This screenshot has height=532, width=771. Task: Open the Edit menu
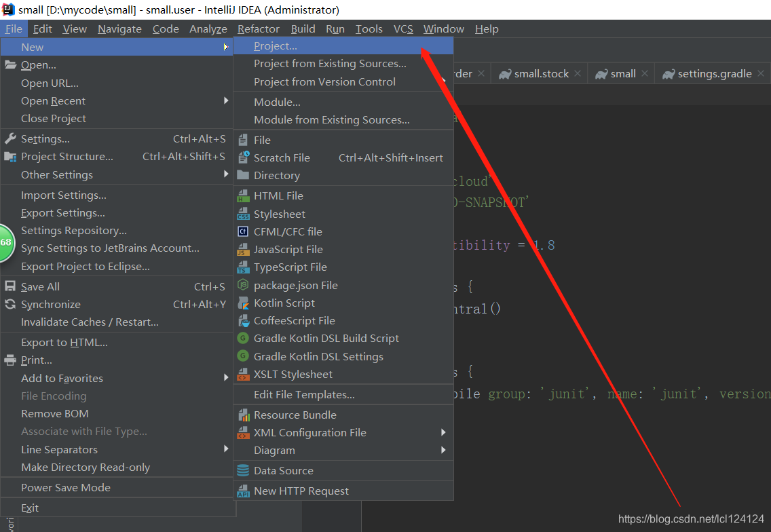[x=42, y=29]
